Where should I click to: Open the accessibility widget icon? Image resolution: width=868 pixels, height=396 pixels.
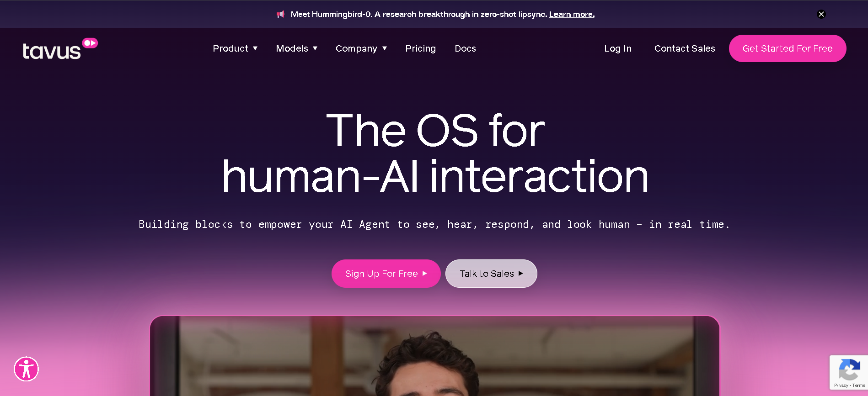pos(26,369)
